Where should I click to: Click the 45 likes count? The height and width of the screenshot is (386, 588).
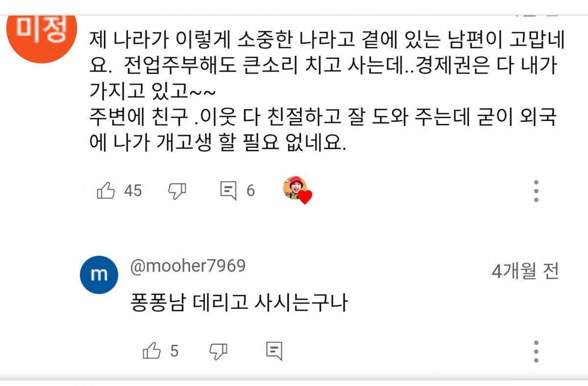tap(132, 190)
